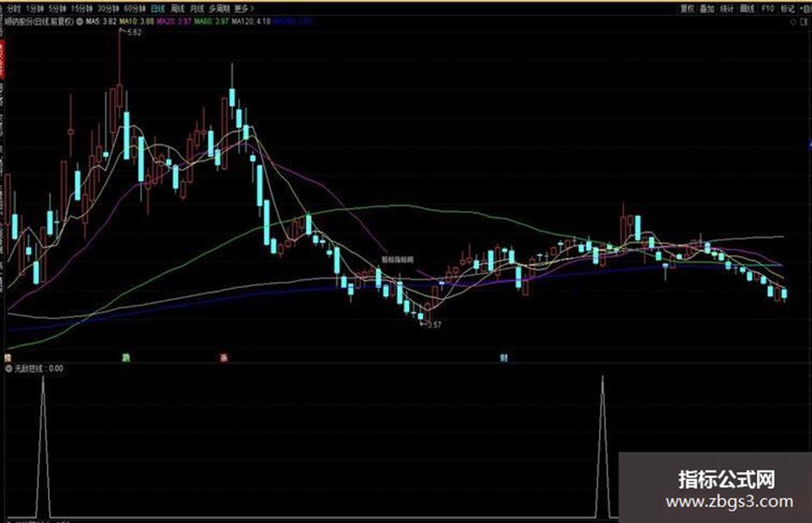Click the second indicator signal spike
Viewport: 812px width, 523px height.
click(602, 446)
